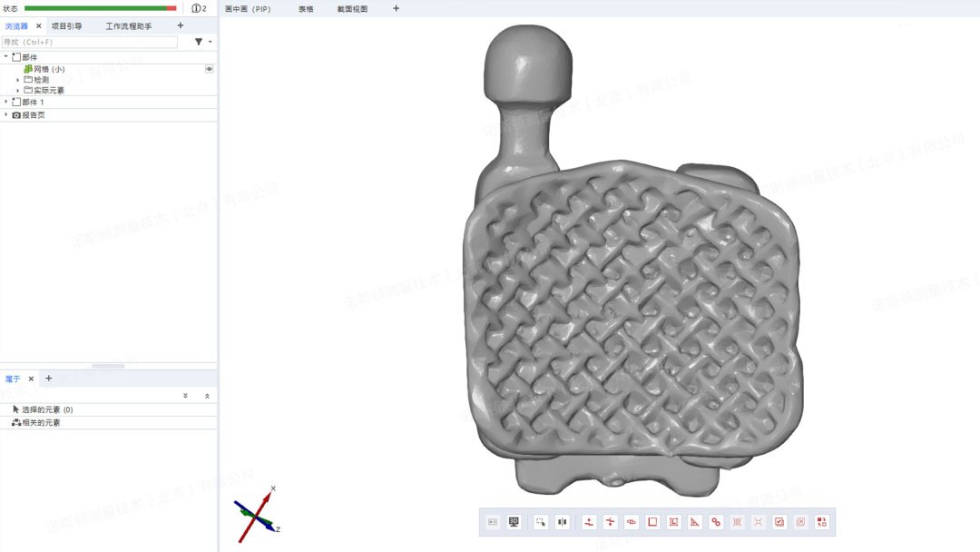Click the last red grid-arrange icon in toolbar
Viewport: 980px width, 552px height.
coord(821,522)
